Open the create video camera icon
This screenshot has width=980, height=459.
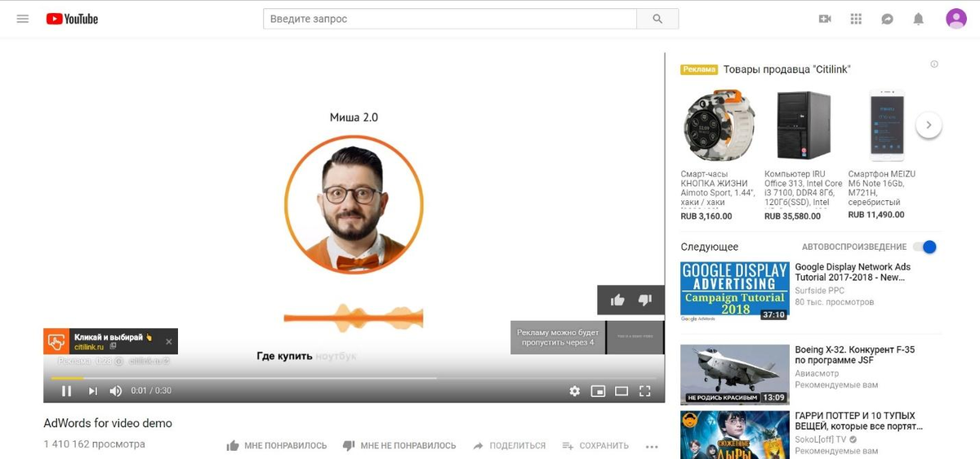pyautogui.click(x=825, y=19)
